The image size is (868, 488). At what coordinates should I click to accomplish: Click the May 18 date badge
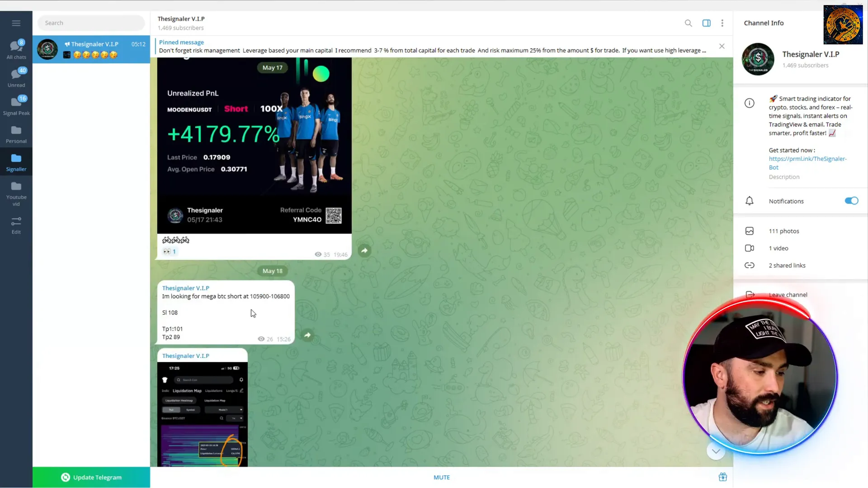pyautogui.click(x=273, y=271)
